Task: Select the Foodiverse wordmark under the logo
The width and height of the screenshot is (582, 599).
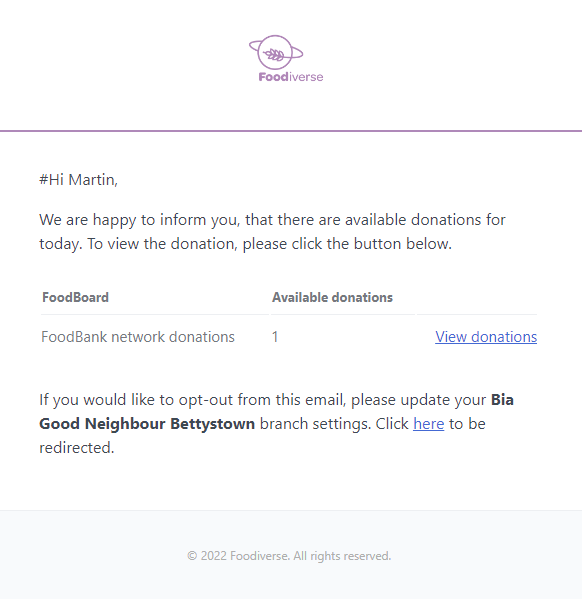Action: click(291, 77)
